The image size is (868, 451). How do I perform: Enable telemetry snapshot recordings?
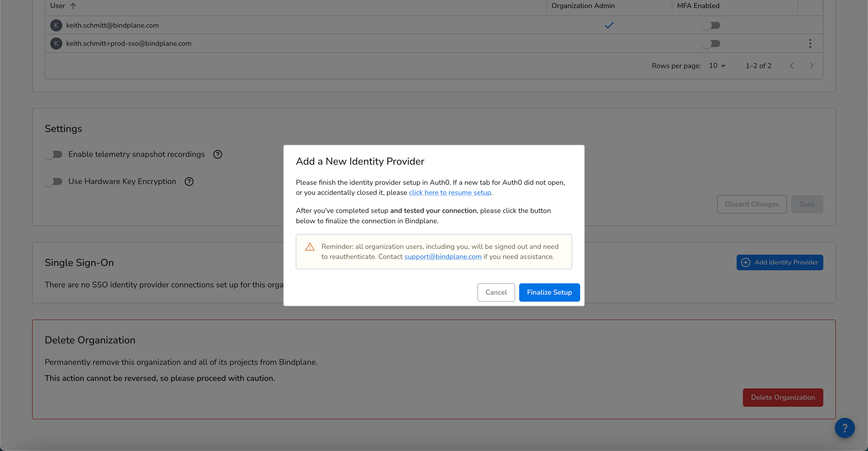[53, 154]
